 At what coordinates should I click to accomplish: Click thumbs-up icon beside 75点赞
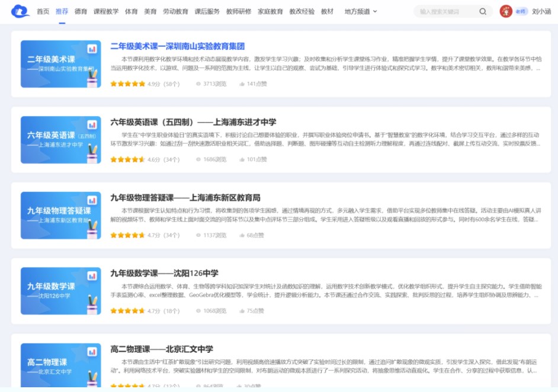242,311
